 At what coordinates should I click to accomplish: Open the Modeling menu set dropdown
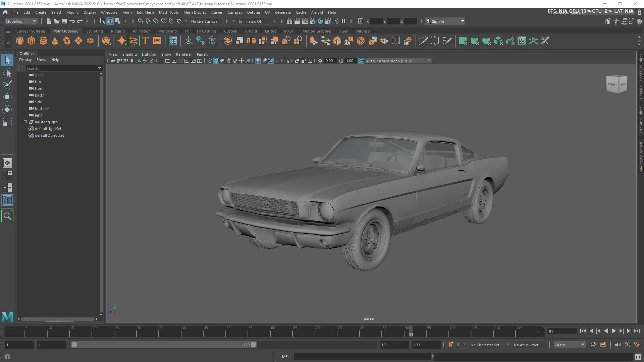click(21, 21)
